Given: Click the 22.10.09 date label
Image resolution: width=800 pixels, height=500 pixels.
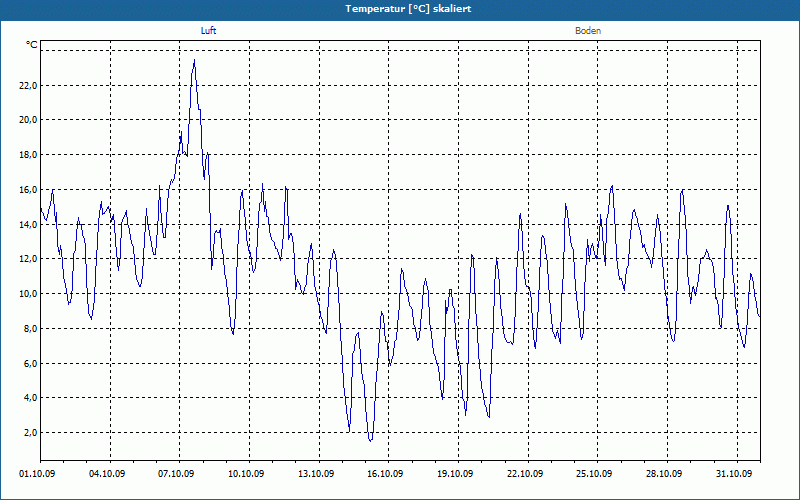Looking at the screenshot, I should click(x=525, y=474).
